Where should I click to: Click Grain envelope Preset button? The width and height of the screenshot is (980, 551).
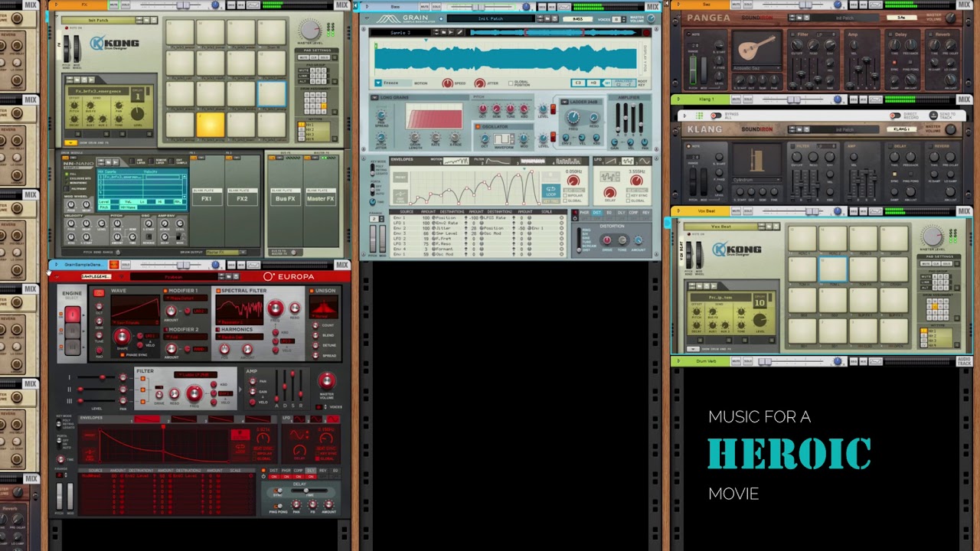coord(400,177)
